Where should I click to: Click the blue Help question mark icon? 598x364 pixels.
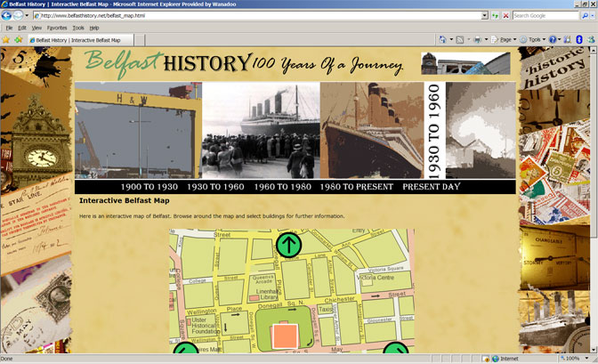[x=553, y=40]
